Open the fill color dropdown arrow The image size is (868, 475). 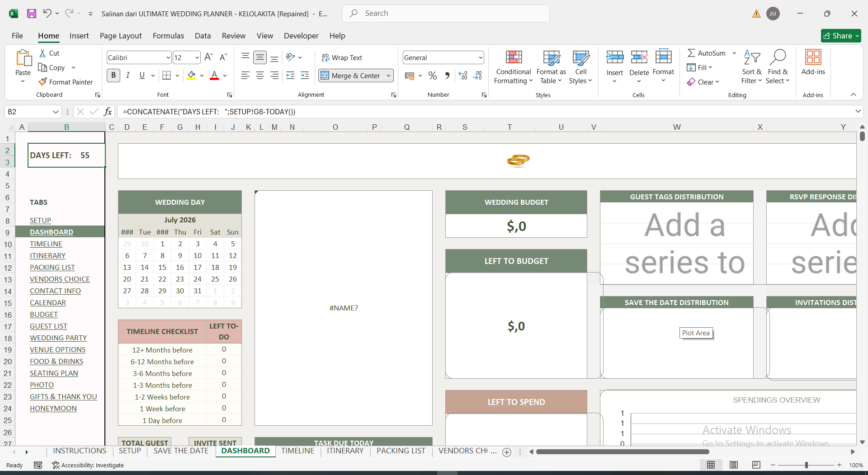tap(202, 75)
